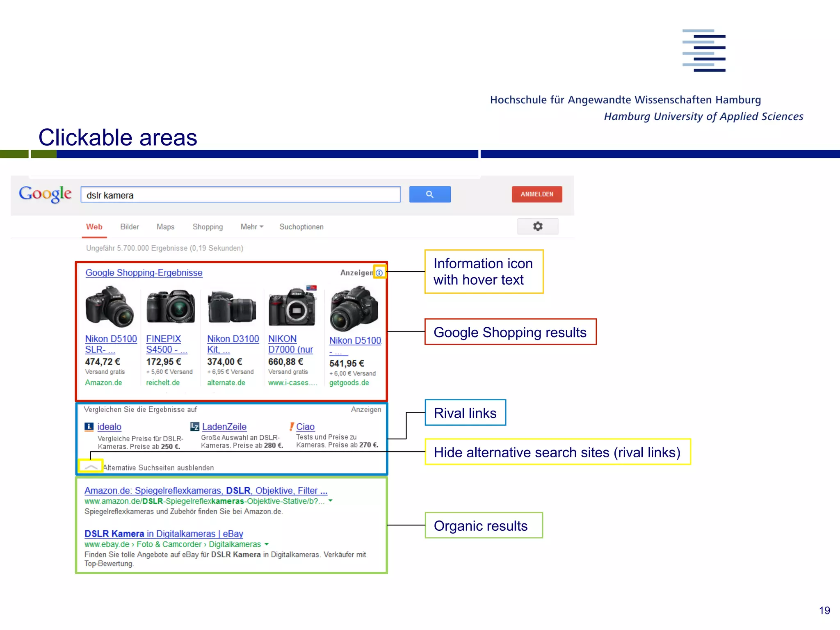Click the FINEPIX S4500 camera thumbnail
Viewport: 840px width, 630px height.
171,306
